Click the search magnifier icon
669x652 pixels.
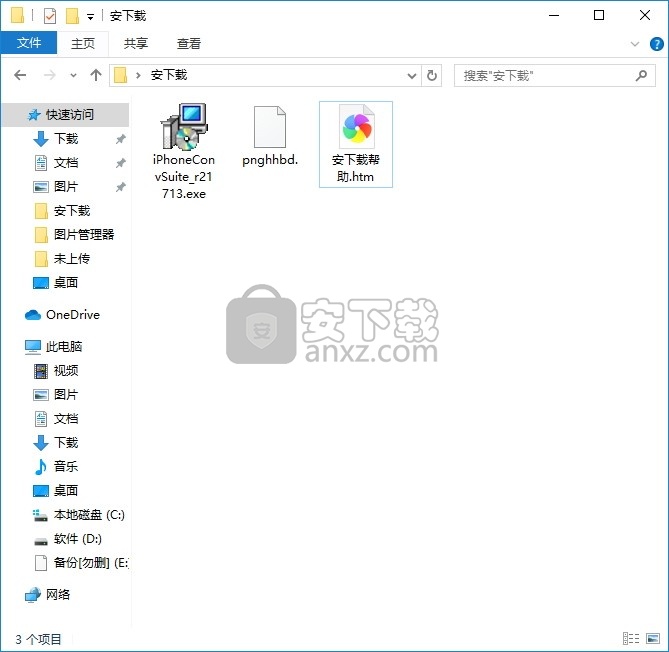[641, 76]
